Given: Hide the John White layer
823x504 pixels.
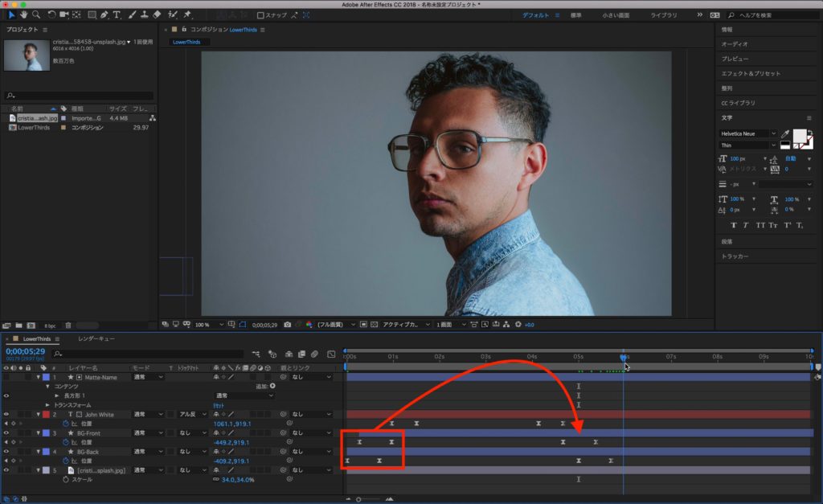Looking at the screenshot, I should click(x=6, y=415).
